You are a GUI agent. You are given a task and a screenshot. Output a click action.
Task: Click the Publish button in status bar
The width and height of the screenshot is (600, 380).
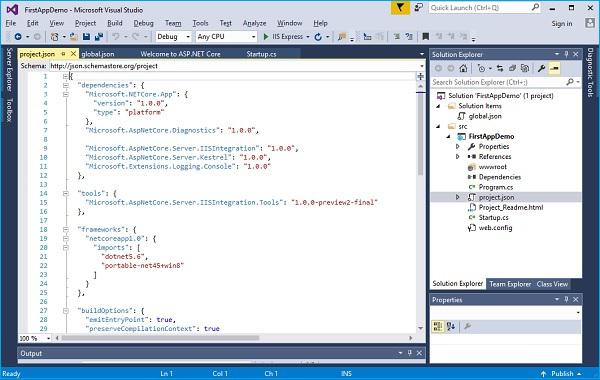[x=561, y=373]
